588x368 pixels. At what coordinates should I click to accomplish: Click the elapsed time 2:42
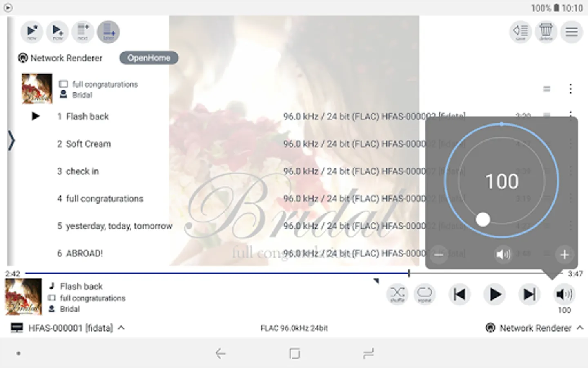tap(12, 274)
